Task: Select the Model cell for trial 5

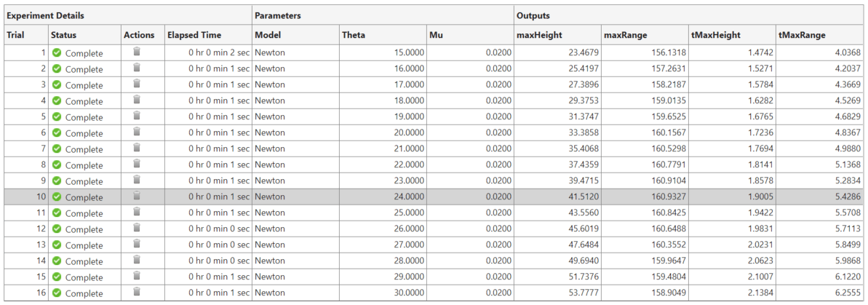Action: click(270, 117)
